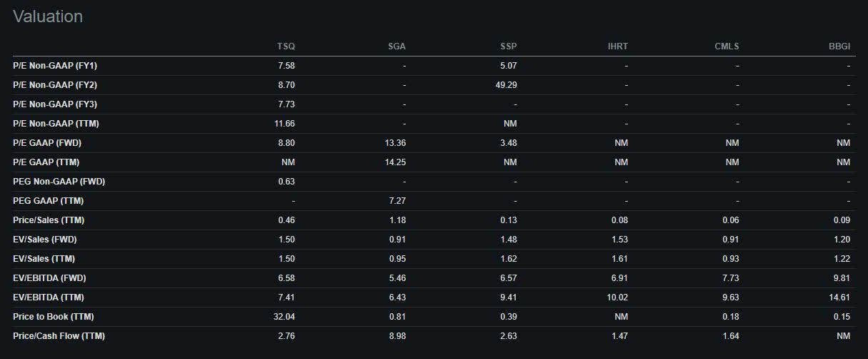The height and width of the screenshot is (359, 868).
Task: Click the Valuation section heading
Action: point(48,16)
